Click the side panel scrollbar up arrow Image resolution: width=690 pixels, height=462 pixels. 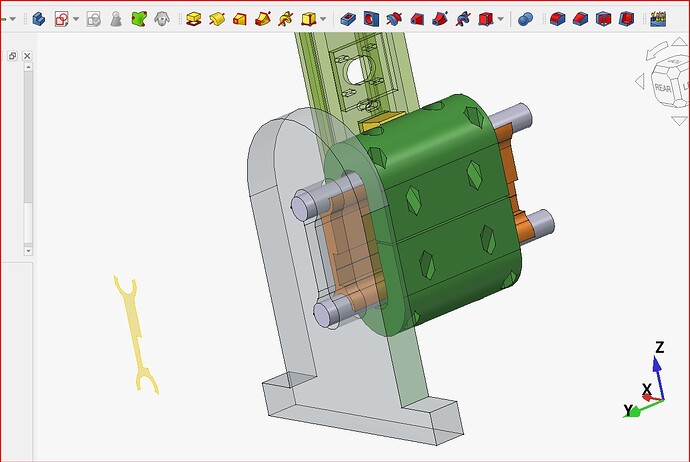pos(28,67)
